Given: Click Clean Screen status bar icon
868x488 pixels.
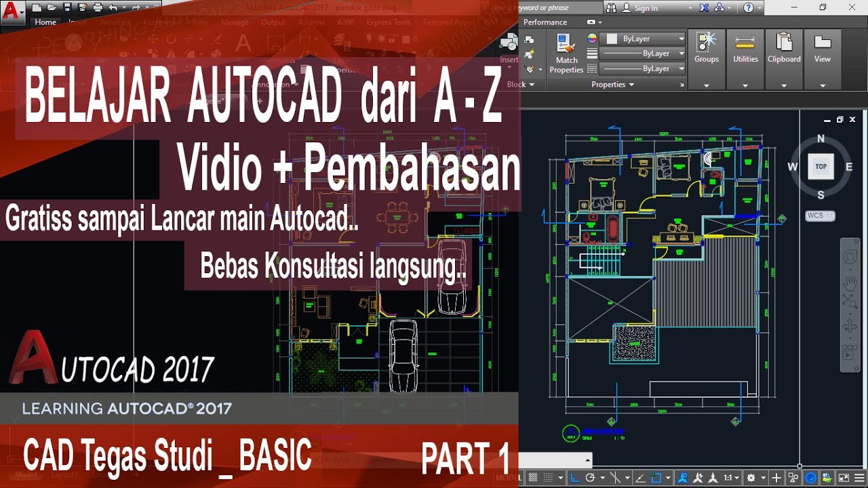Looking at the screenshot, I should coord(843,478).
